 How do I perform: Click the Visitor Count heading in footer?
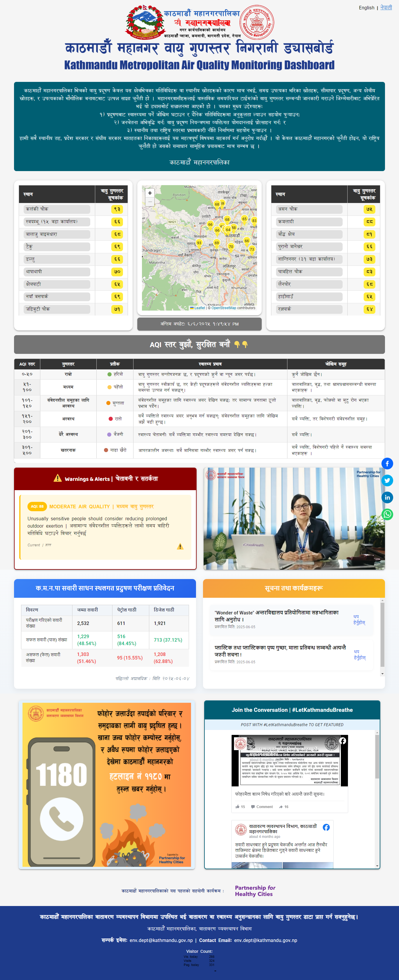pos(199,951)
